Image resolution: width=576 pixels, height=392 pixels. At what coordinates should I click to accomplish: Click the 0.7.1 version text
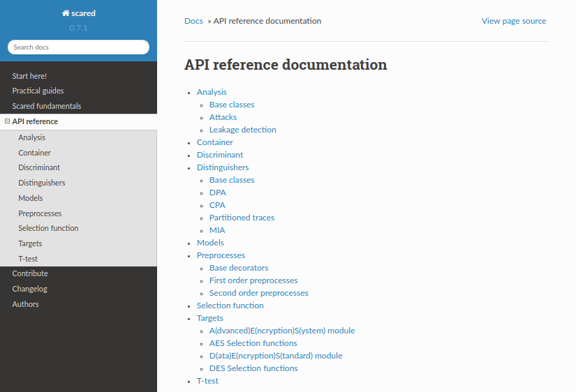(78, 28)
